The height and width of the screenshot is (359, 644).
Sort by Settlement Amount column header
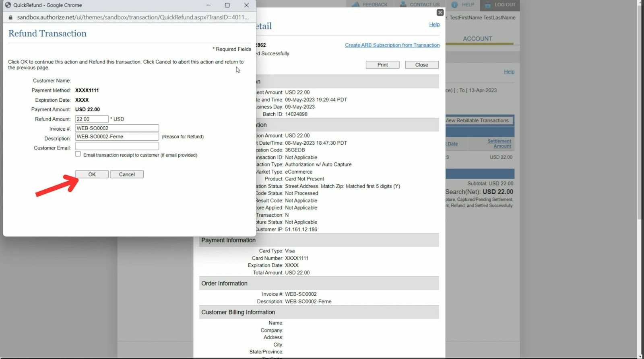(500, 144)
